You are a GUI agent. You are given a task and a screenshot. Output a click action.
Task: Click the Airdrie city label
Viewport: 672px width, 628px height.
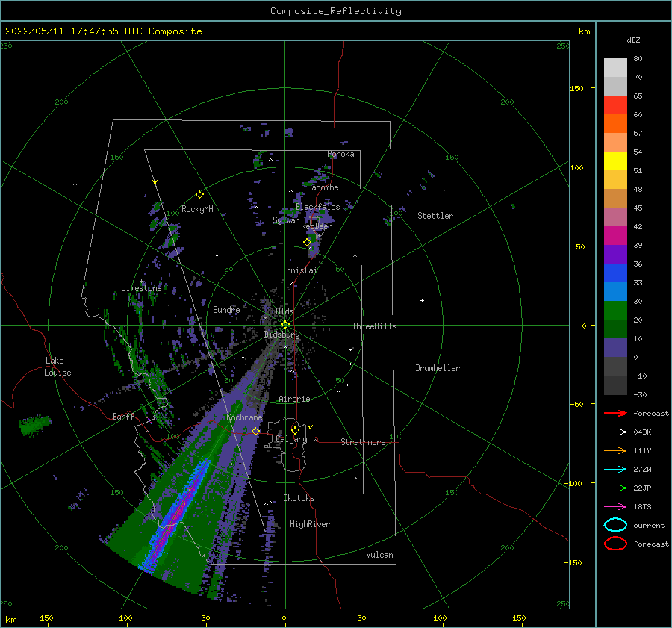(x=294, y=399)
